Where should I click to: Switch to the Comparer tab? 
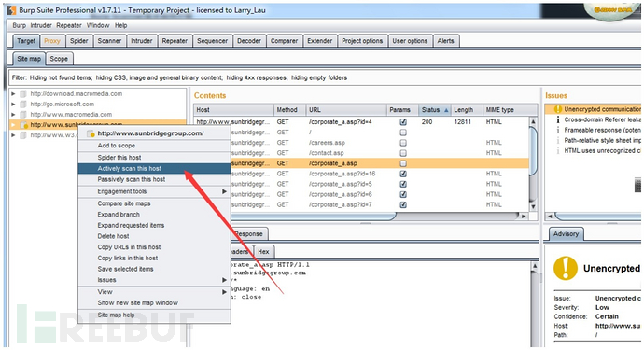tap(284, 41)
